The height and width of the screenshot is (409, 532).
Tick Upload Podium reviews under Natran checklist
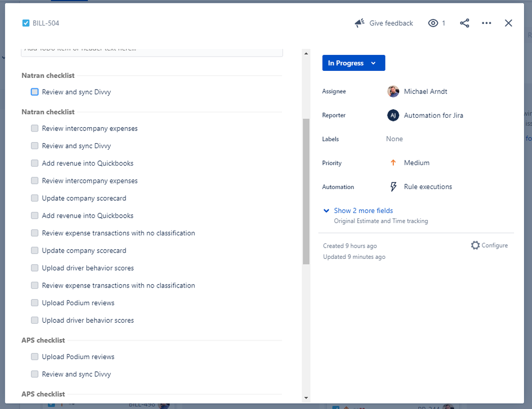[x=35, y=303]
